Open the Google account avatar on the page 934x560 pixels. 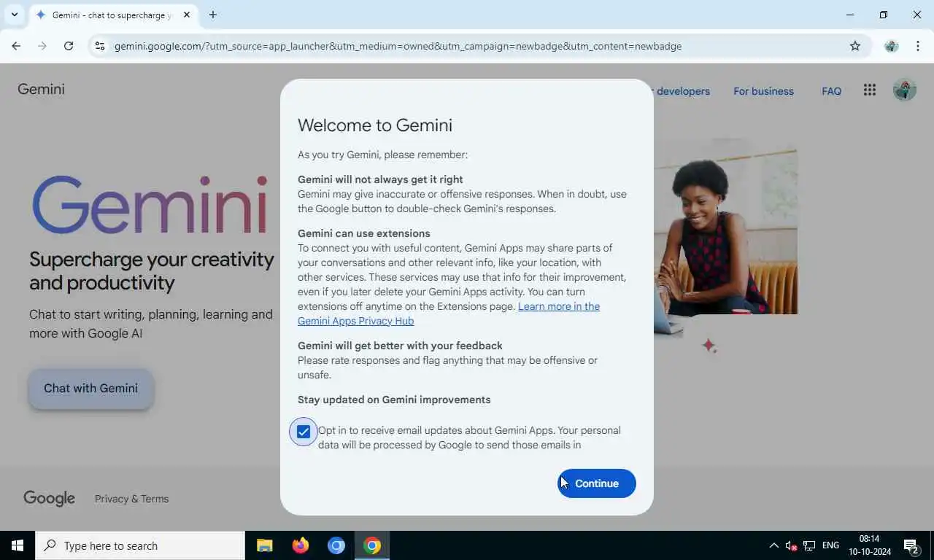[x=905, y=90]
